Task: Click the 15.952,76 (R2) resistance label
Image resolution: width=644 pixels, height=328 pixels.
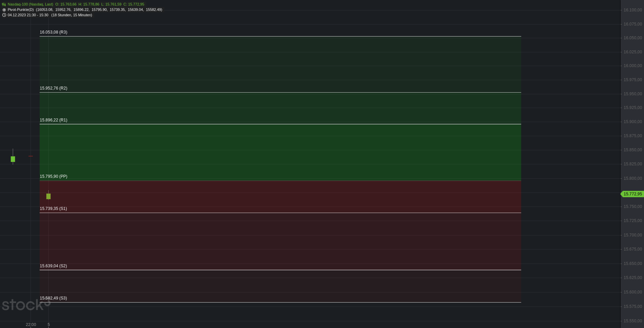Action: 54,88
